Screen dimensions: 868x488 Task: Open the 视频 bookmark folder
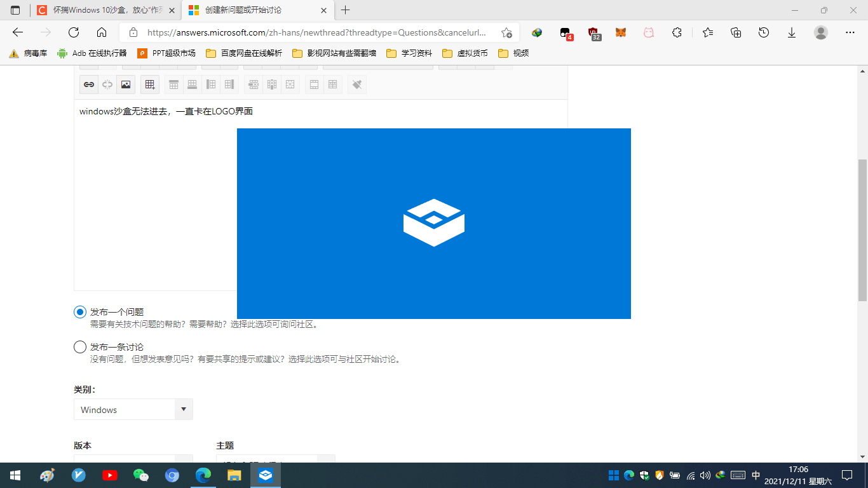tap(513, 53)
